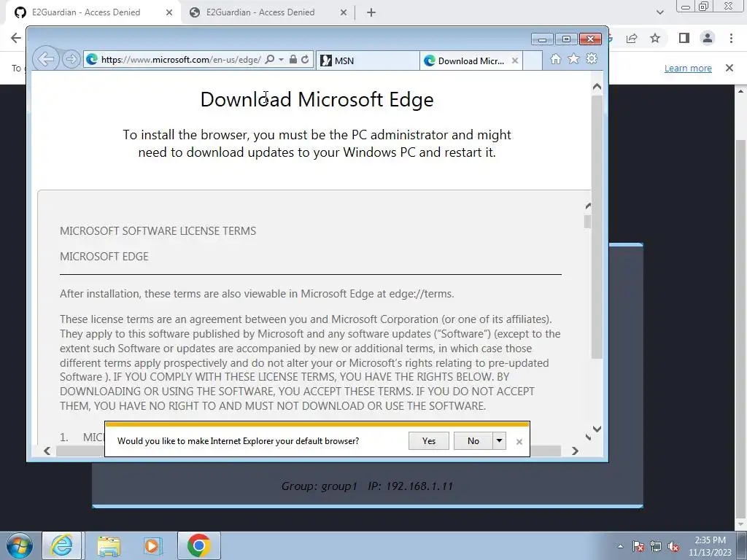Click Group: group1 IP text in Chrome page

click(367, 486)
